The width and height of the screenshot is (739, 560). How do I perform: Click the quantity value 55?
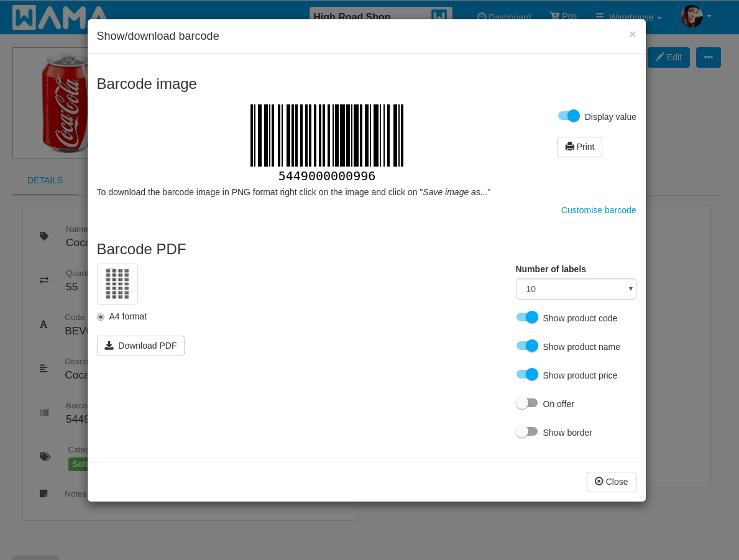71,287
